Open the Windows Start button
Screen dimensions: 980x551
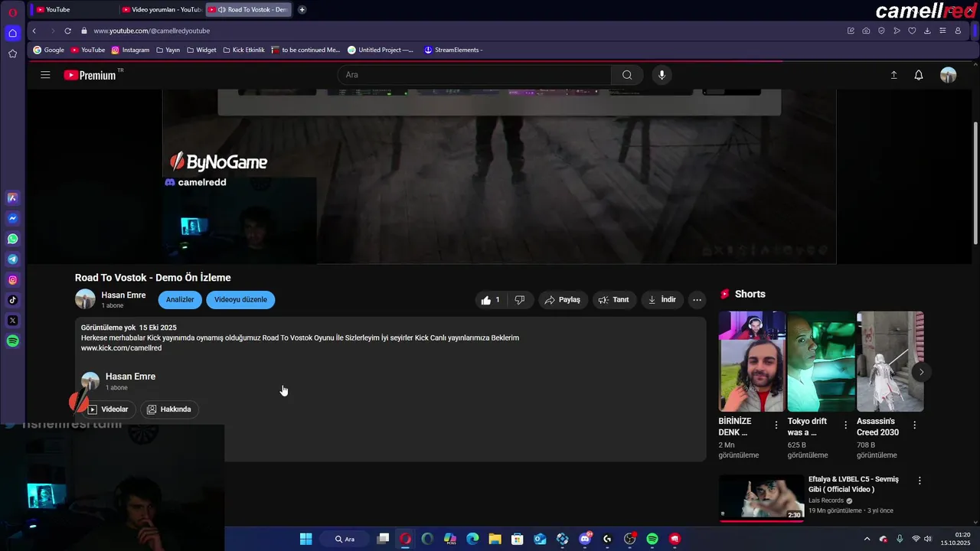305,539
